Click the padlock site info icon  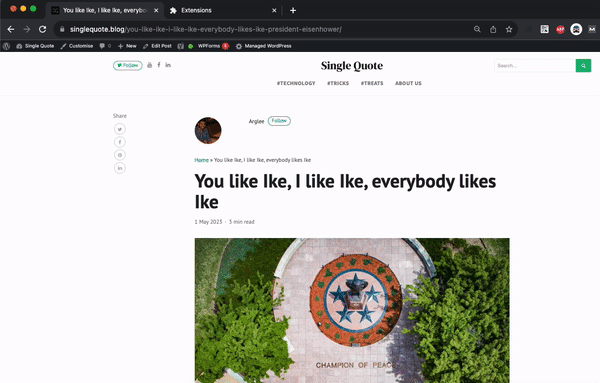click(x=62, y=29)
